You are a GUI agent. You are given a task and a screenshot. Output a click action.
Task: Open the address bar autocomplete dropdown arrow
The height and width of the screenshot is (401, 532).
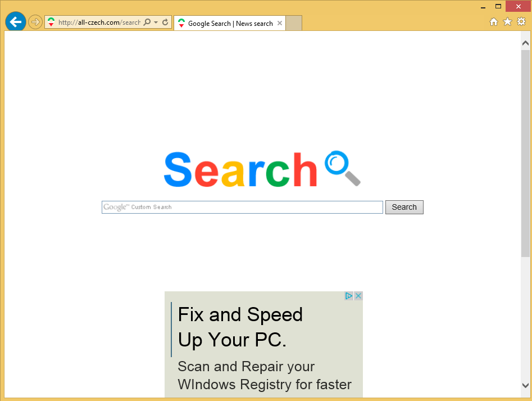click(156, 22)
